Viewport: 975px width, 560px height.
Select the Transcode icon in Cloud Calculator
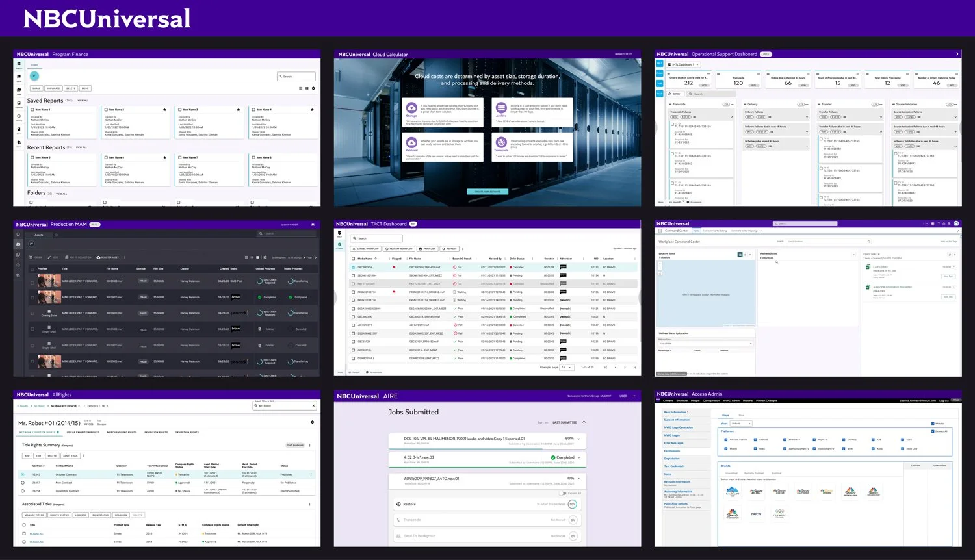[501, 144]
